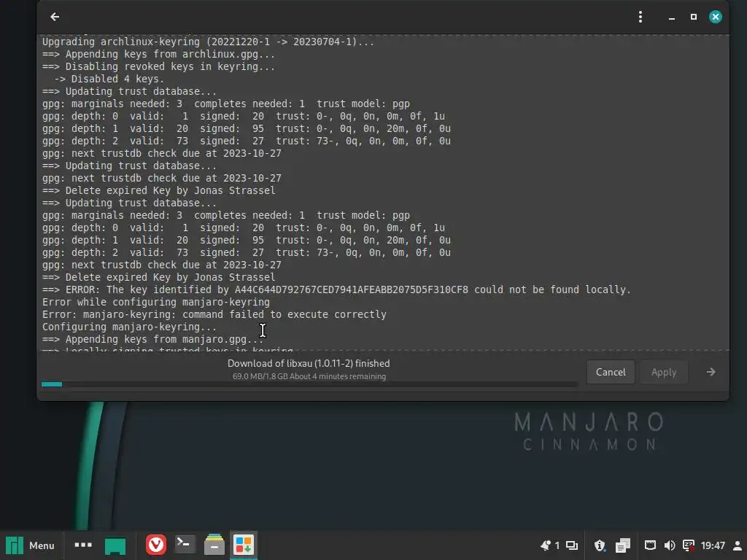Click the ERROR line with key A44C644D...
747x560 pixels.
[336, 290]
